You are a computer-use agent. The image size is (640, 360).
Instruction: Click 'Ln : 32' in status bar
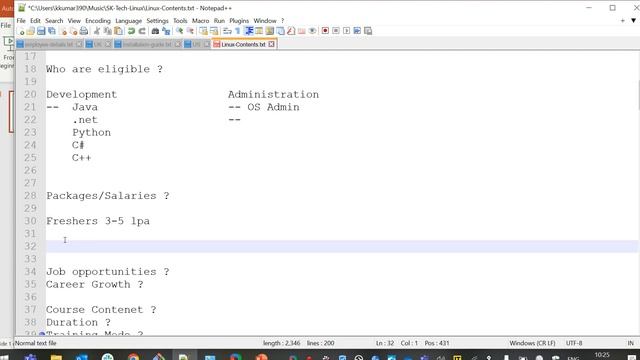(385, 343)
